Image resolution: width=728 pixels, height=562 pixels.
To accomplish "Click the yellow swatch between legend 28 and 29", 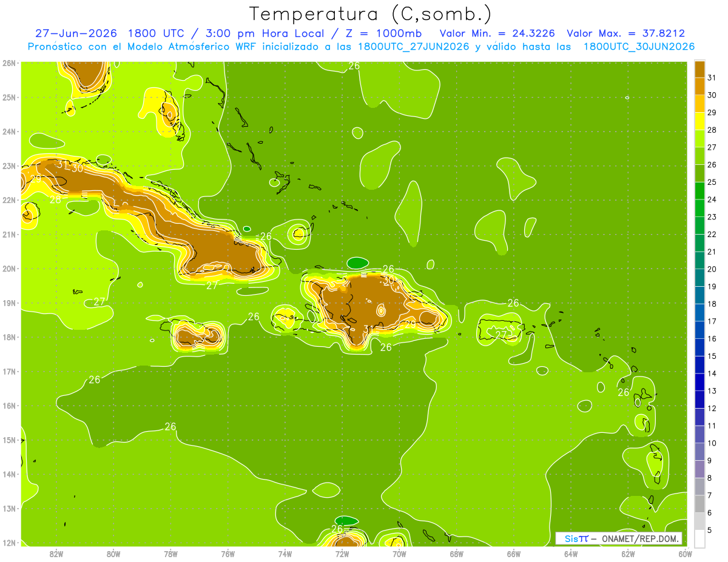I will pos(699,121).
